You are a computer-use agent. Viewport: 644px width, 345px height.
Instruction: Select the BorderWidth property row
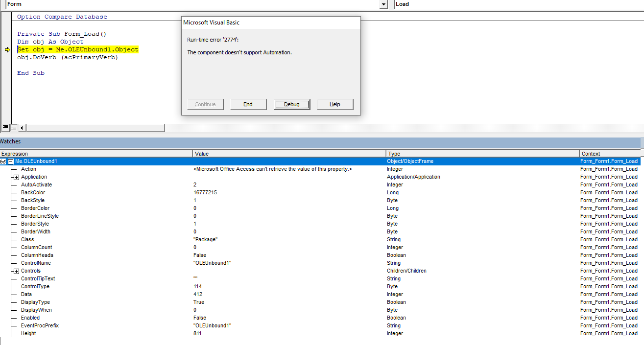(320, 231)
